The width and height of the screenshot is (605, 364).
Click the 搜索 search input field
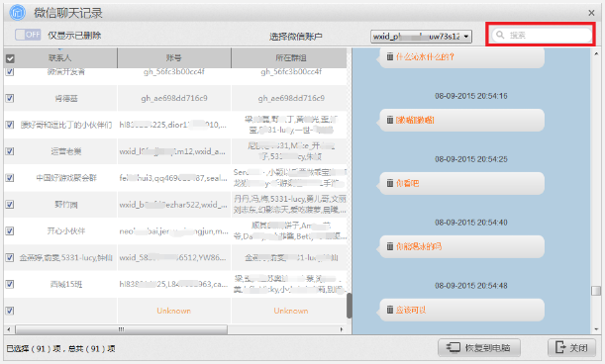click(542, 35)
